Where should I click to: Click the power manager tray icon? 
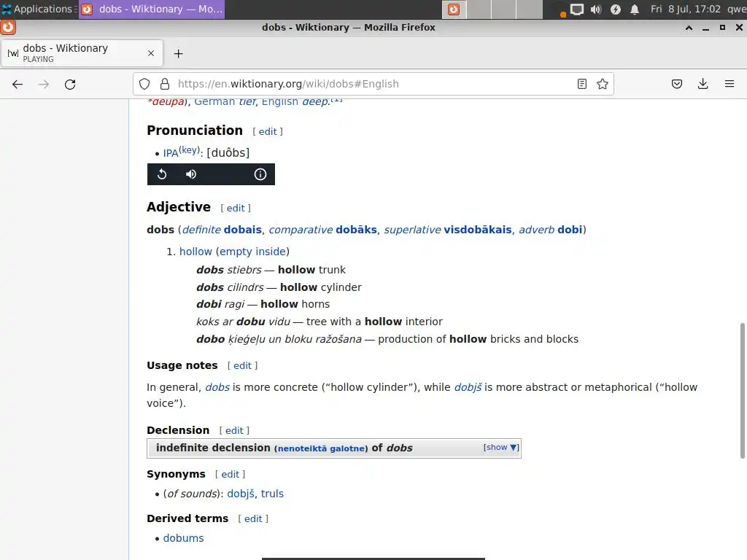pyautogui.click(x=616, y=9)
